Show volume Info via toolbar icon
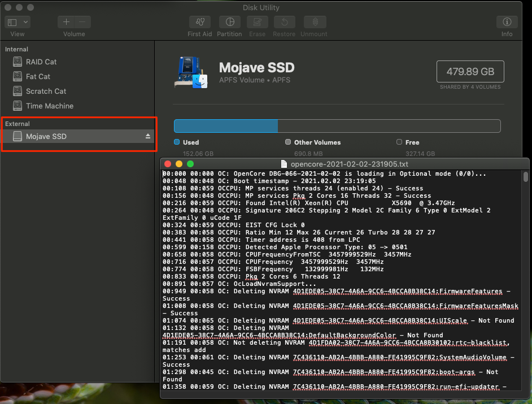 point(507,22)
